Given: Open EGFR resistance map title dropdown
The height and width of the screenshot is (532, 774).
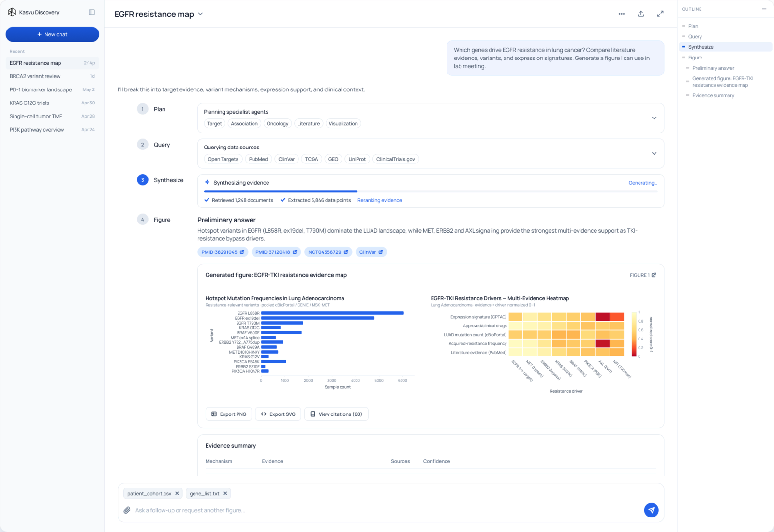Looking at the screenshot, I should pyautogui.click(x=200, y=14).
